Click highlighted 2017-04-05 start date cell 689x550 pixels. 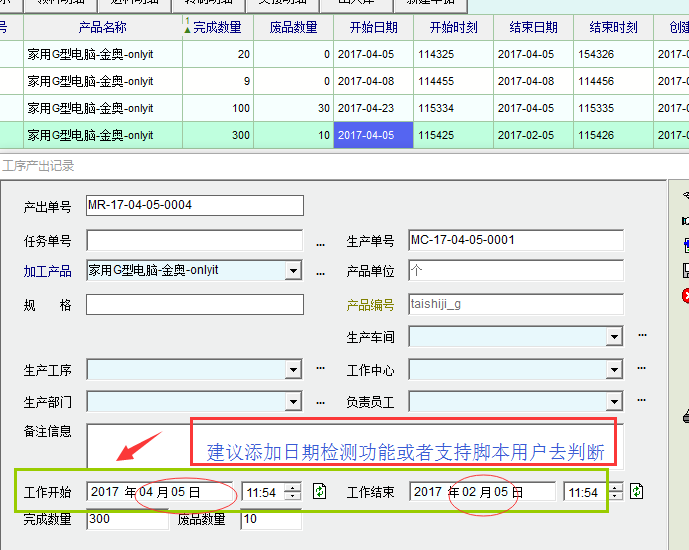tap(373, 135)
